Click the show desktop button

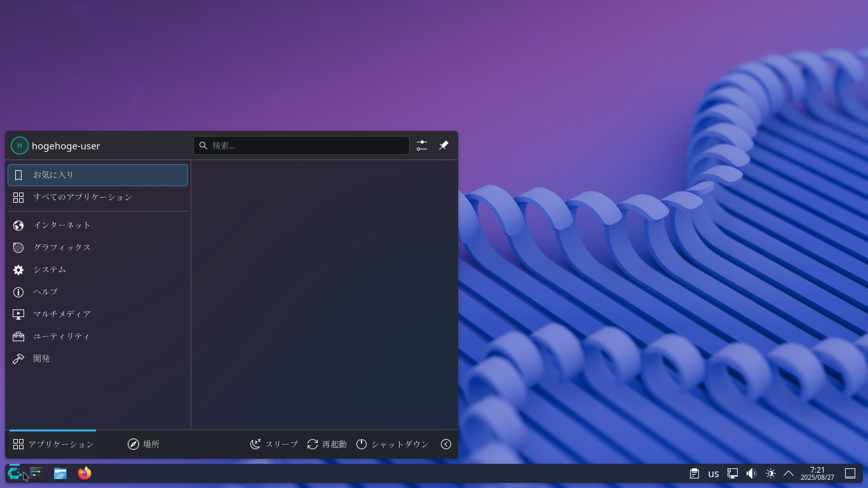[850, 473]
